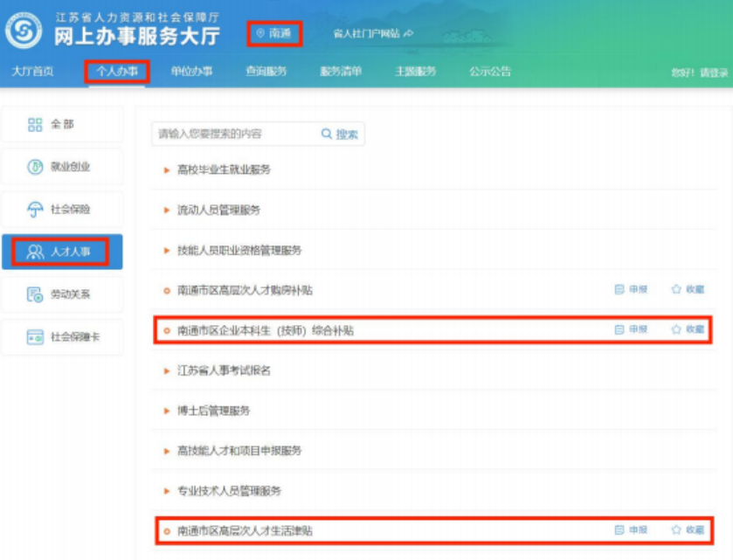Click the 社会保障卡 card icon

pos(35,336)
